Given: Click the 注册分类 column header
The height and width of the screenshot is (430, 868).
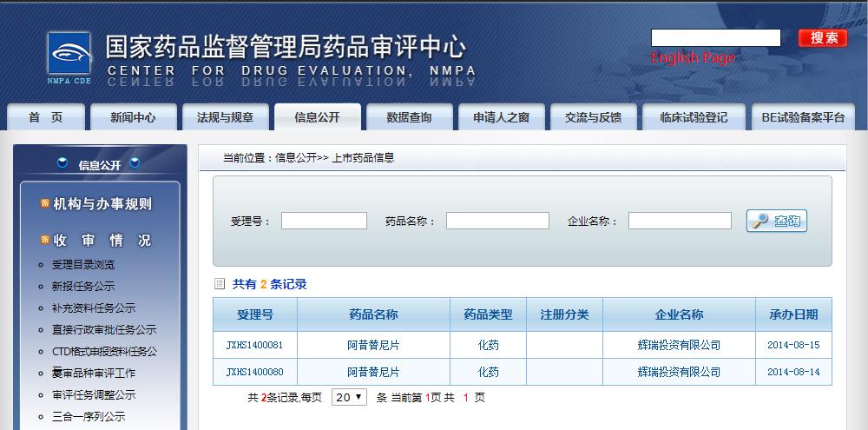Looking at the screenshot, I should click(x=565, y=314).
